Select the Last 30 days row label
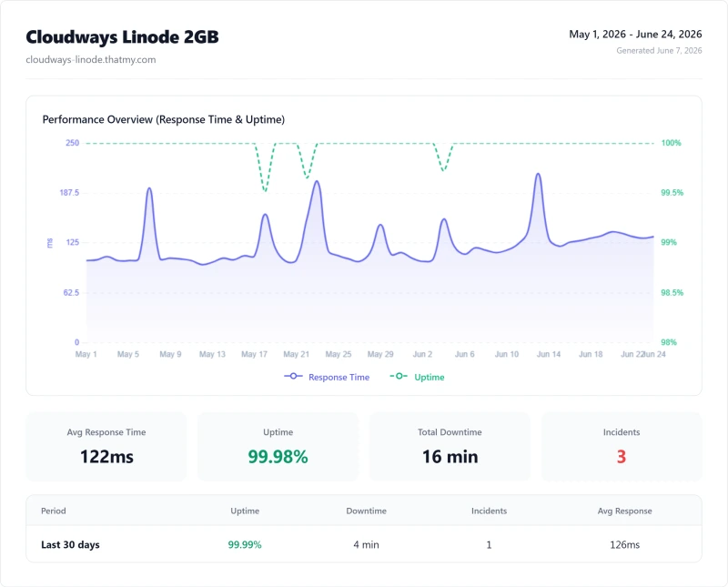728x587 pixels. (x=70, y=545)
